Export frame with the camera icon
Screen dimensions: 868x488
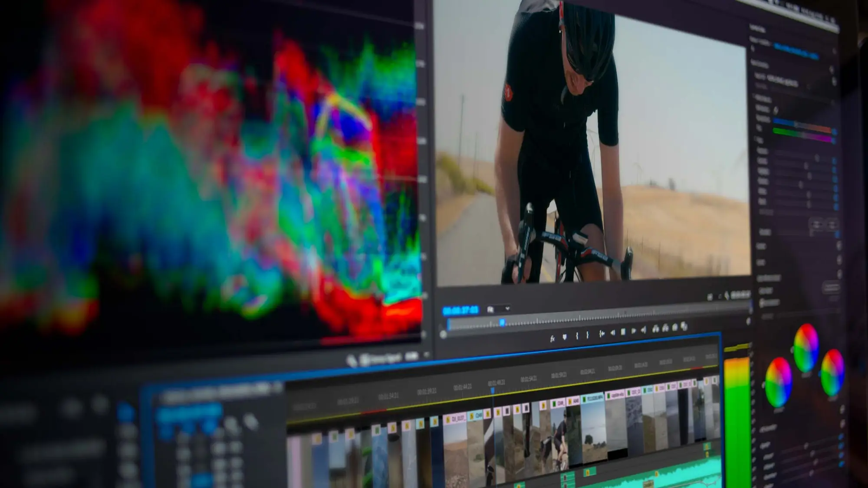click(675, 327)
